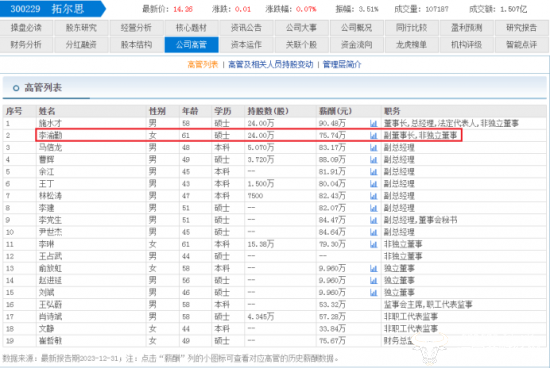
Task: Open salary history chart icon for 李建
Action: coord(373,208)
